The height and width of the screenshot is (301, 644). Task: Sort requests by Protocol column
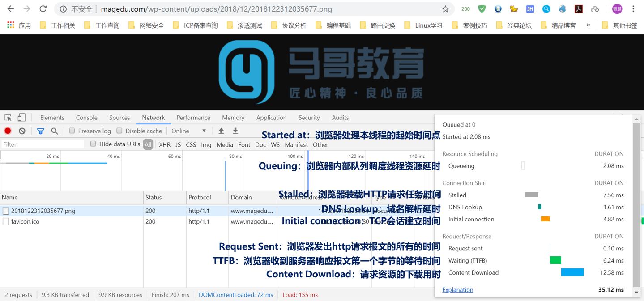click(x=207, y=197)
